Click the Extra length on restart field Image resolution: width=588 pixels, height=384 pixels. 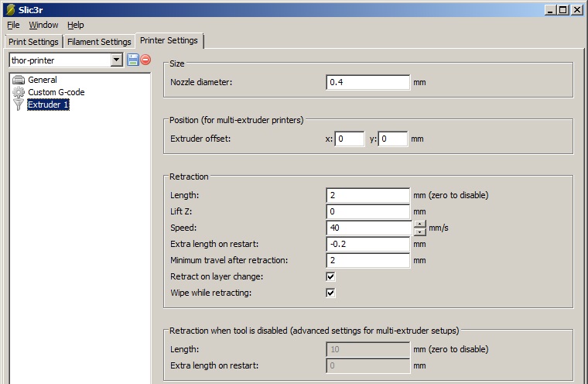(367, 244)
